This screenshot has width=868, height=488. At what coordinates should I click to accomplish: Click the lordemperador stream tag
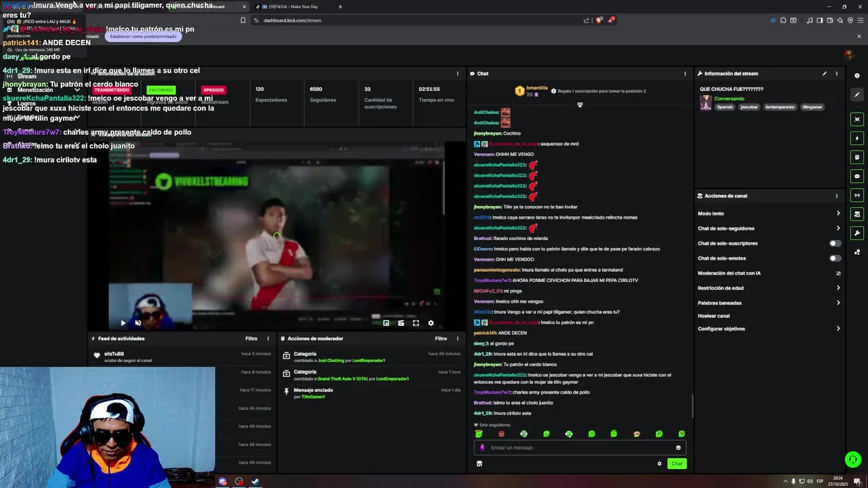tap(780, 107)
